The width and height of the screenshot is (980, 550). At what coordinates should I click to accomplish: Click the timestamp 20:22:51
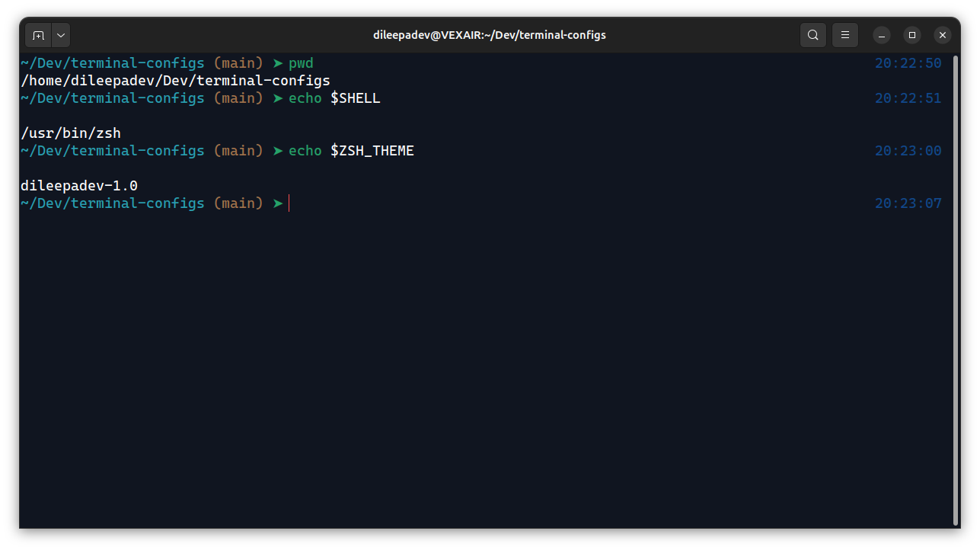tap(908, 98)
